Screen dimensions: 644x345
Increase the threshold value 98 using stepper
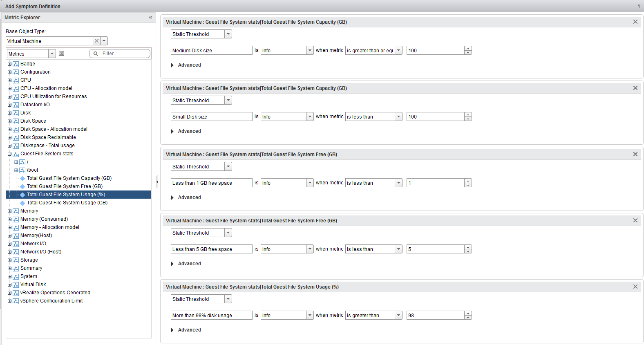click(468, 313)
